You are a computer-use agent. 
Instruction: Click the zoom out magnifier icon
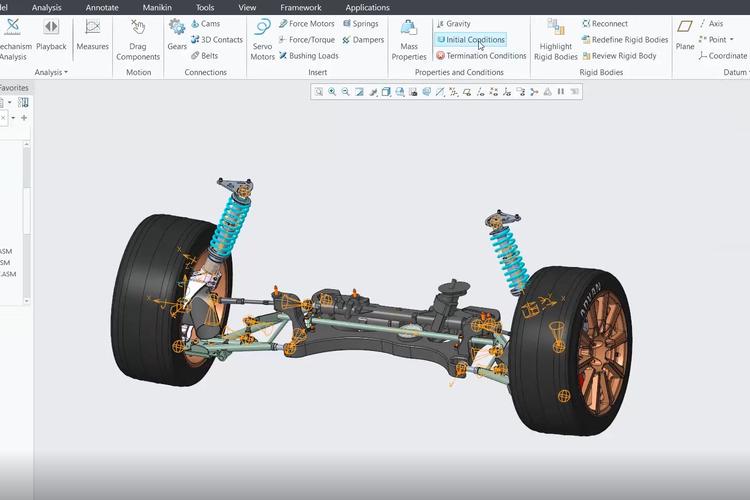click(x=345, y=92)
